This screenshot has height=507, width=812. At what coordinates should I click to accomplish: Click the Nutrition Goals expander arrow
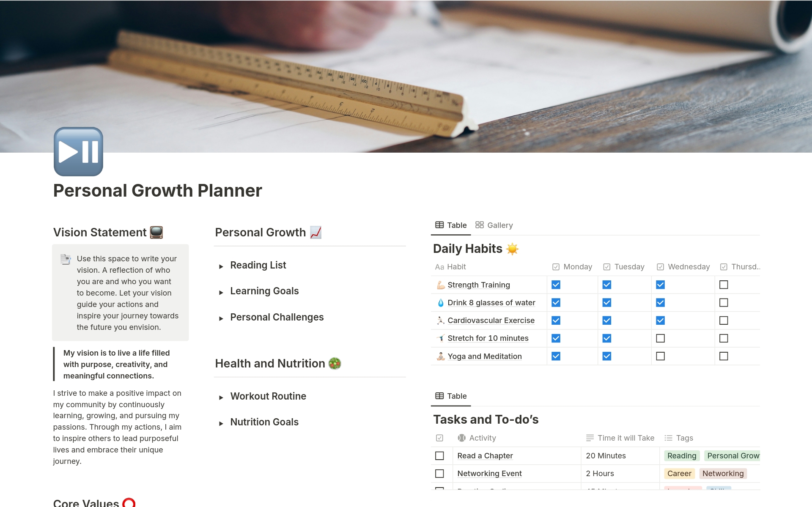tap(221, 421)
